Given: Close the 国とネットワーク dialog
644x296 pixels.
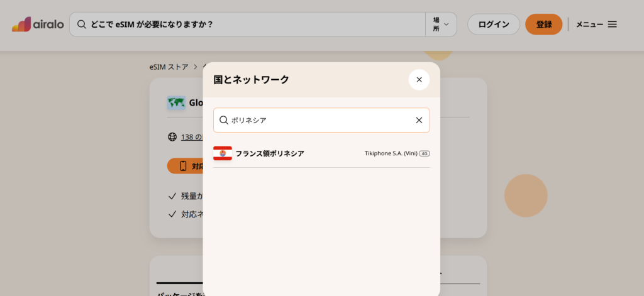Looking at the screenshot, I should pyautogui.click(x=419, y=80).
